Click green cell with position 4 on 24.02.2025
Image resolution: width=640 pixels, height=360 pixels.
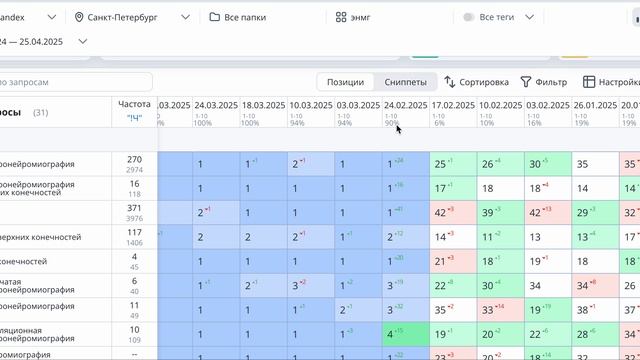[406, 334]
